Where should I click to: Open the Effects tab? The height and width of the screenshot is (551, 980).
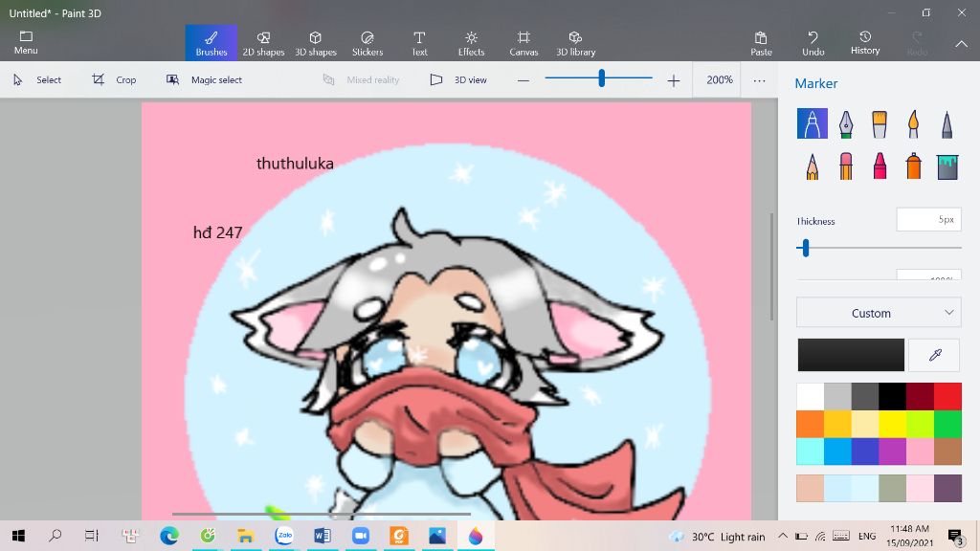coord(471,43)
